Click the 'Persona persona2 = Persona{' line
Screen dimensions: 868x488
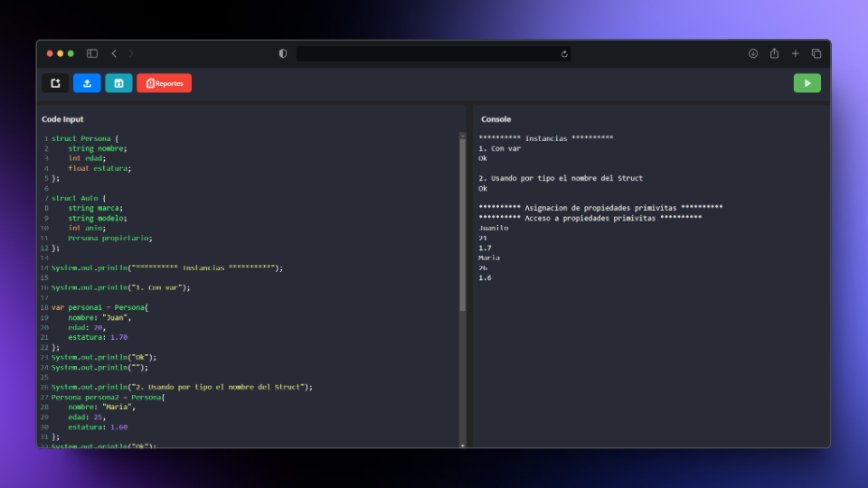tap(108, 398)
